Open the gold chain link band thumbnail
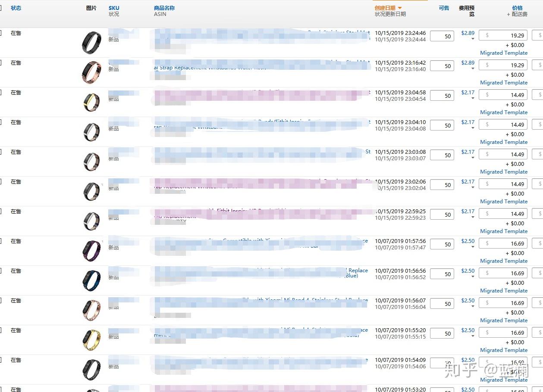This screenshot has height=392, width=543. [91, 340]
